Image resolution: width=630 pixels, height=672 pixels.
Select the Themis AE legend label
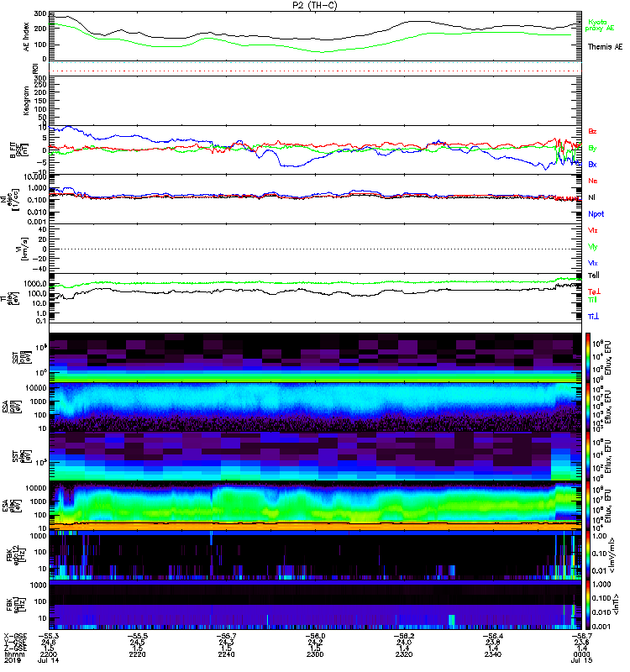tap(605, 47)
